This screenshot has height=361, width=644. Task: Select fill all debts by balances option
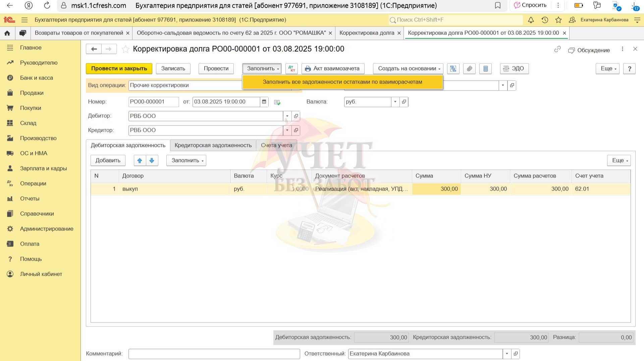pos(342,82)
